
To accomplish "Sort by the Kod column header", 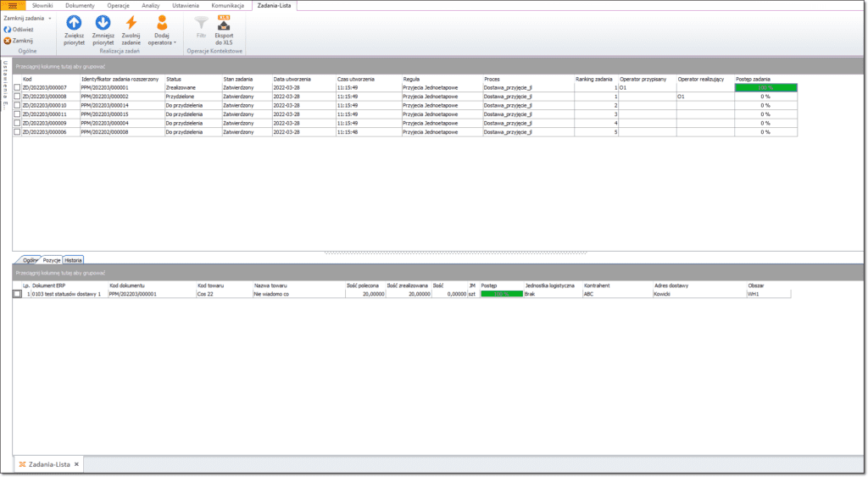I will click(50, 79).
